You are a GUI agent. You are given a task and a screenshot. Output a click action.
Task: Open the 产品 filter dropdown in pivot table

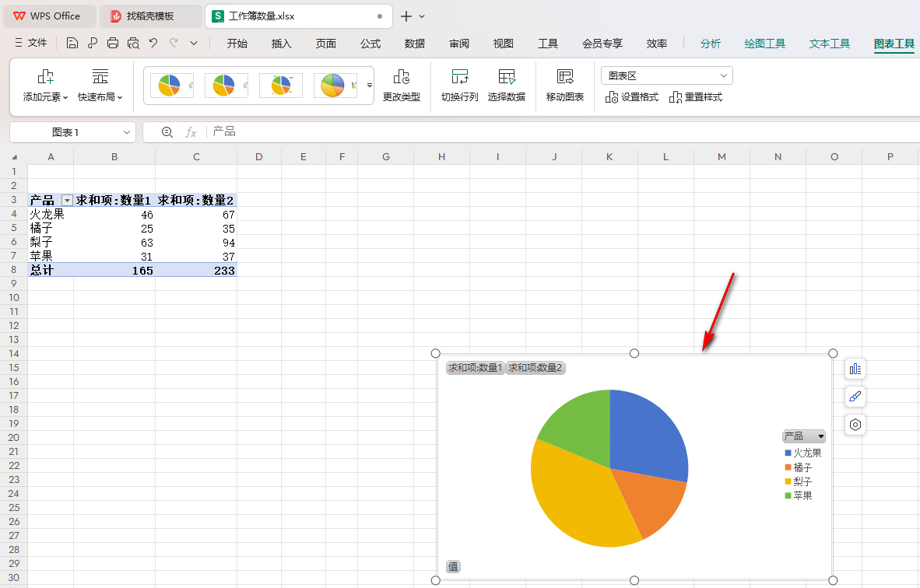[x=68, y=201]
